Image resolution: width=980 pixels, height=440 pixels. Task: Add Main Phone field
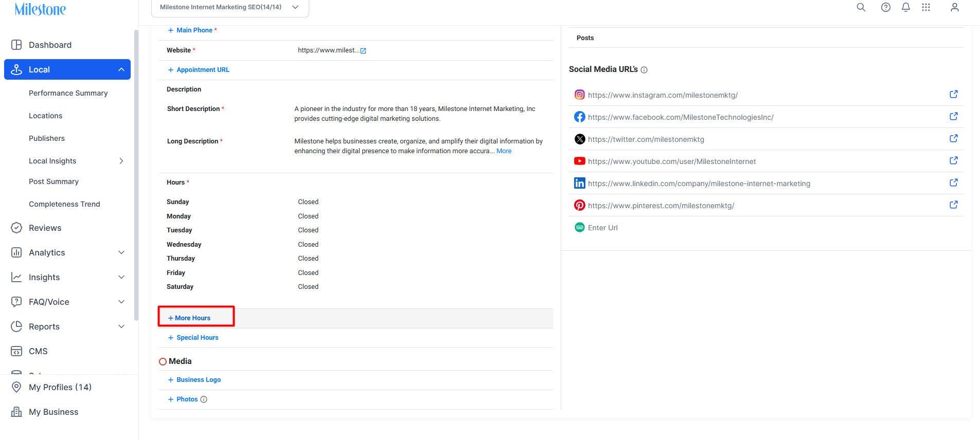192,30
